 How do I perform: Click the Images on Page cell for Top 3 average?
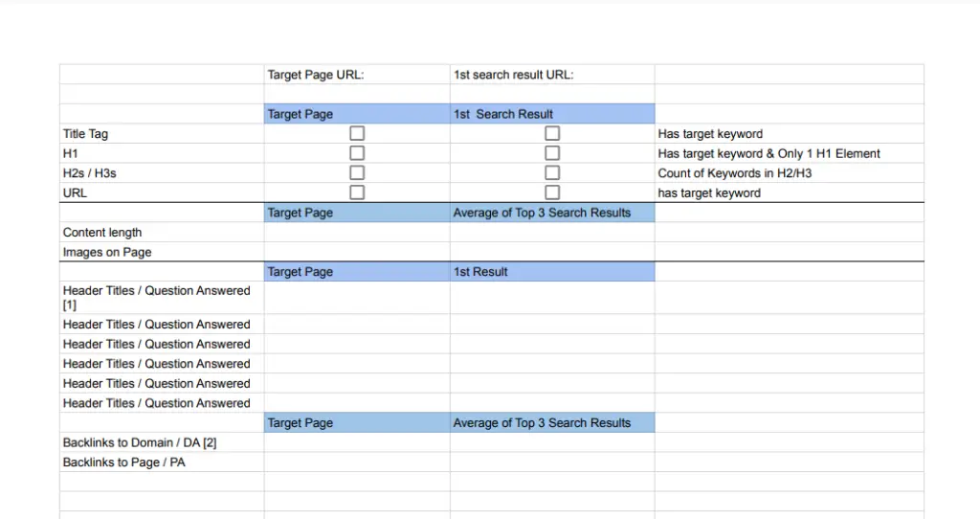pos(552,252)
